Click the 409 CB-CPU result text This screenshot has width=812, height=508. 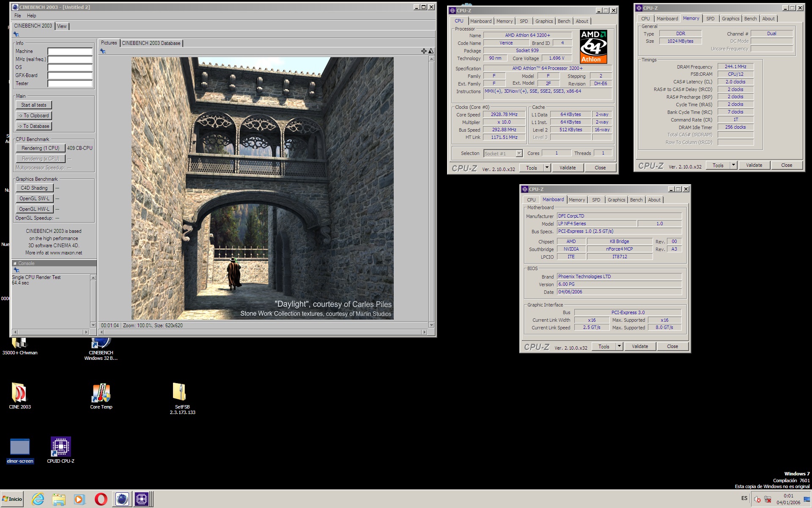[80, 148]
